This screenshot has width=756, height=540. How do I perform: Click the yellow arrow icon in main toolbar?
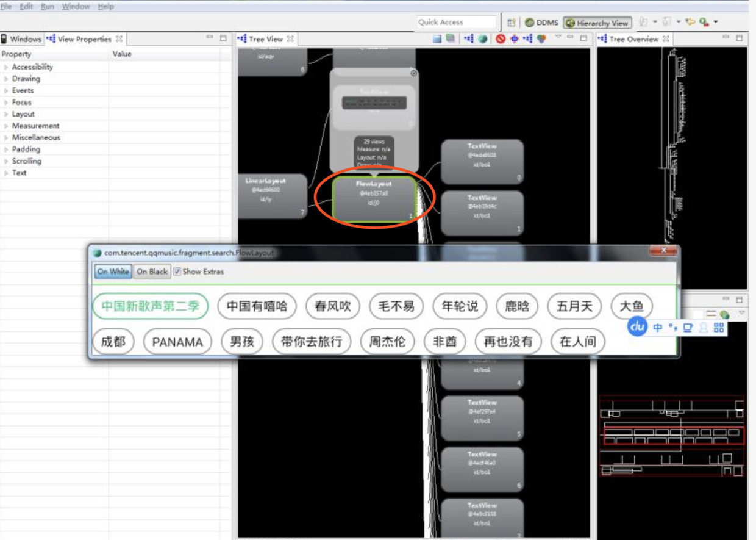coord(690,22)
